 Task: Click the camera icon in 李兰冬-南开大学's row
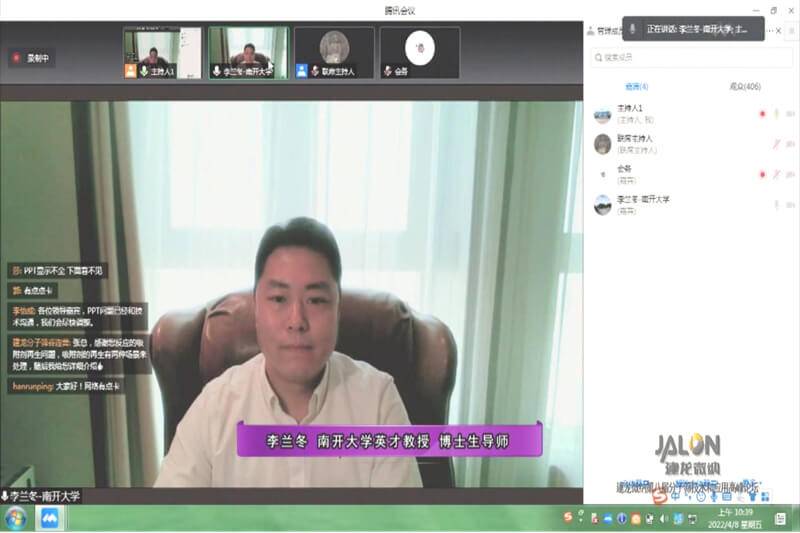[790, 204]
